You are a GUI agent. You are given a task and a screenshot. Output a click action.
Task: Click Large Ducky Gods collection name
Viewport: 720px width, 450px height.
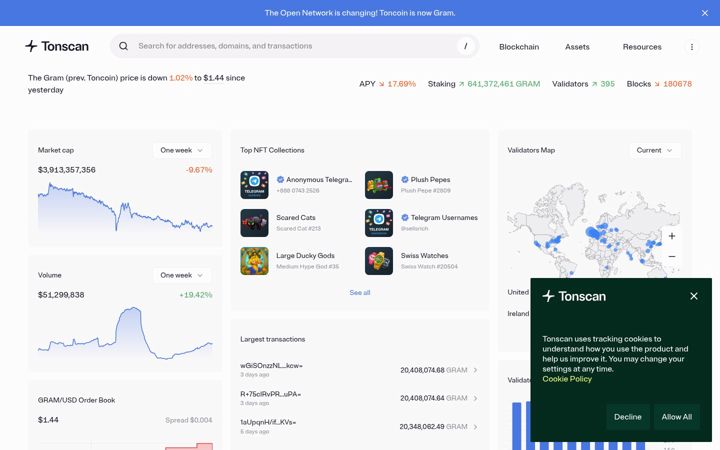coord(305,255)
